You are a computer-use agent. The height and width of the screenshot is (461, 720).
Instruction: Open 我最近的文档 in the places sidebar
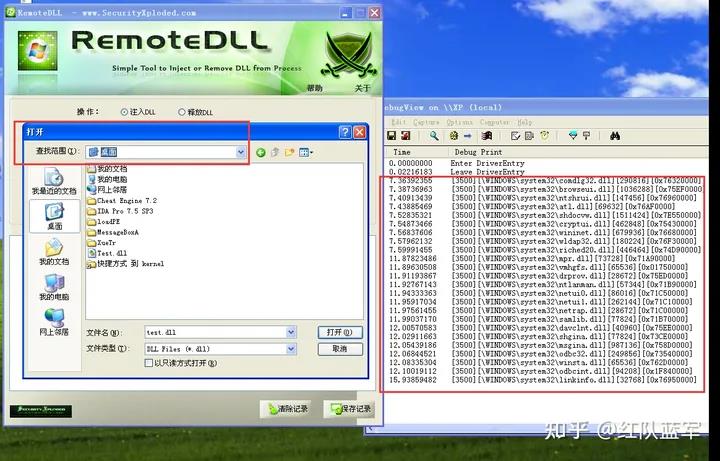54,181
